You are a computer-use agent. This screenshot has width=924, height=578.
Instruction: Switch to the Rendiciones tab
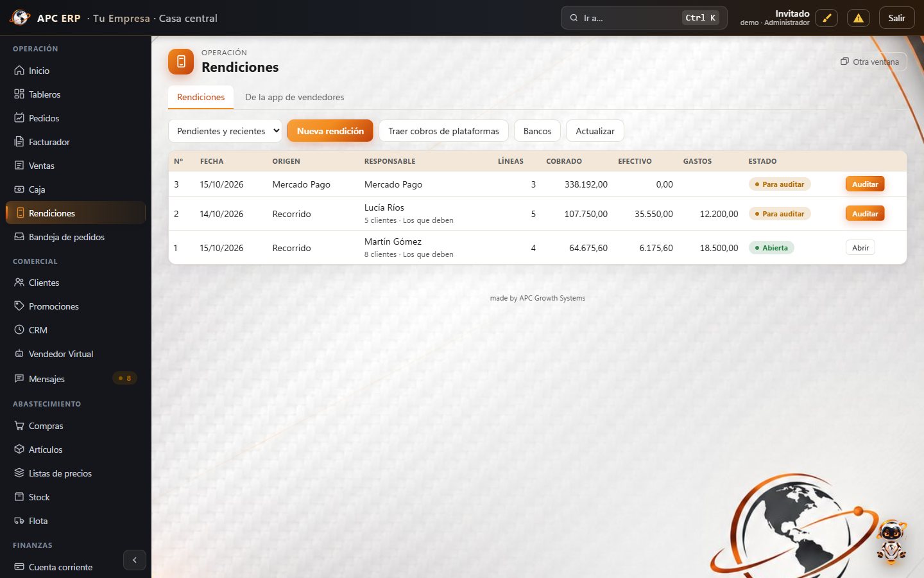tap(201, 97)
